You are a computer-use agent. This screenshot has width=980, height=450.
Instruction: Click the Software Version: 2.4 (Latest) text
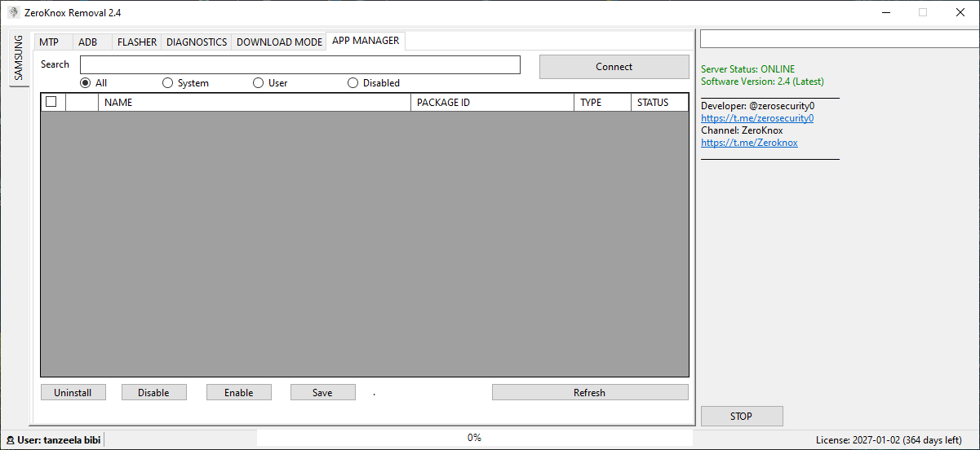point(762,82)
